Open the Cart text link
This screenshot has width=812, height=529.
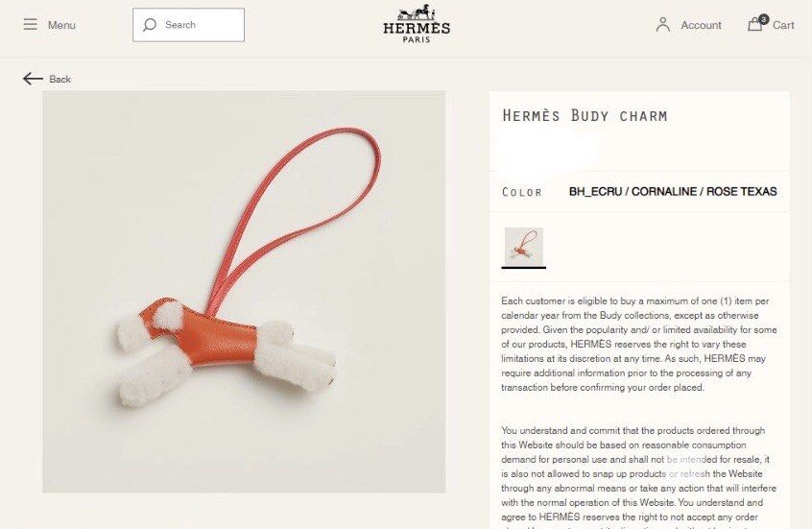783,25
